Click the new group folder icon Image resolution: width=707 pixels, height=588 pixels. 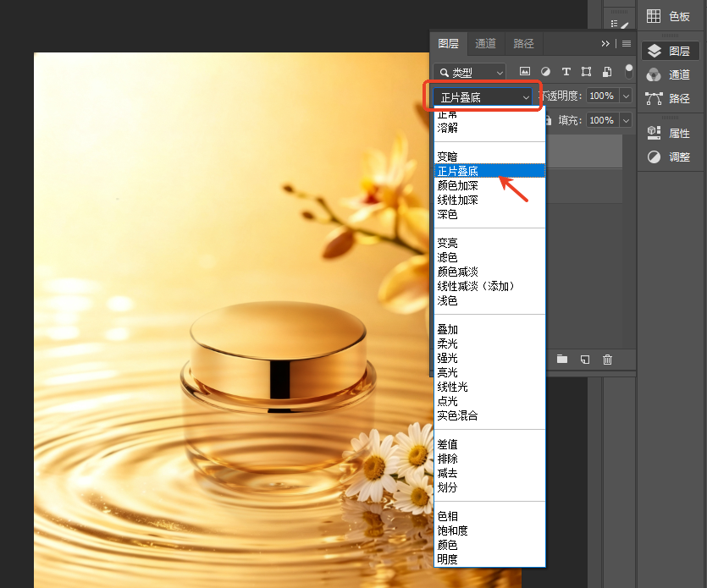(562, 359)
